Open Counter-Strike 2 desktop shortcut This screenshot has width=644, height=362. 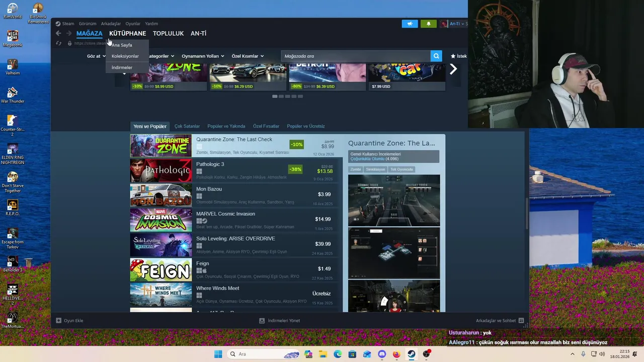tap(13, 126)
